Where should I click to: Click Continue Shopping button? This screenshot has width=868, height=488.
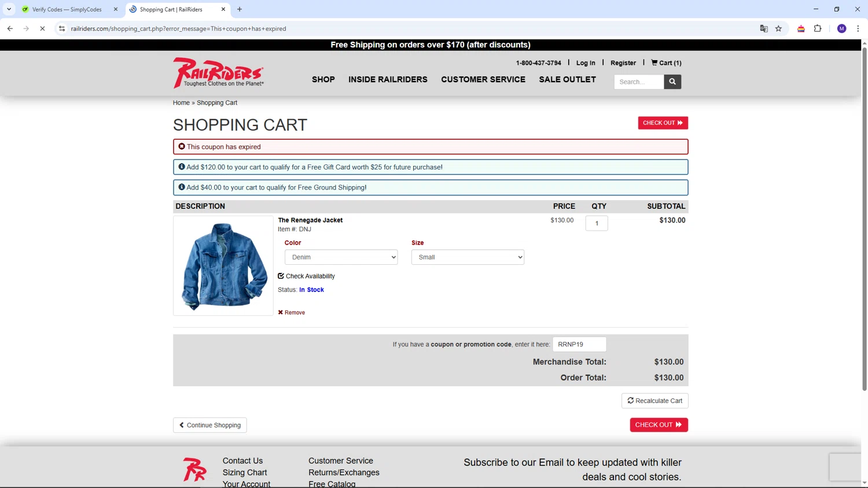click(x=209, y=425)
